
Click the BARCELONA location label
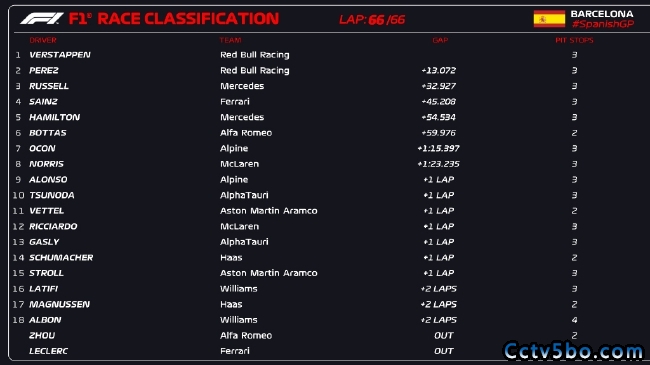point(602,14)
